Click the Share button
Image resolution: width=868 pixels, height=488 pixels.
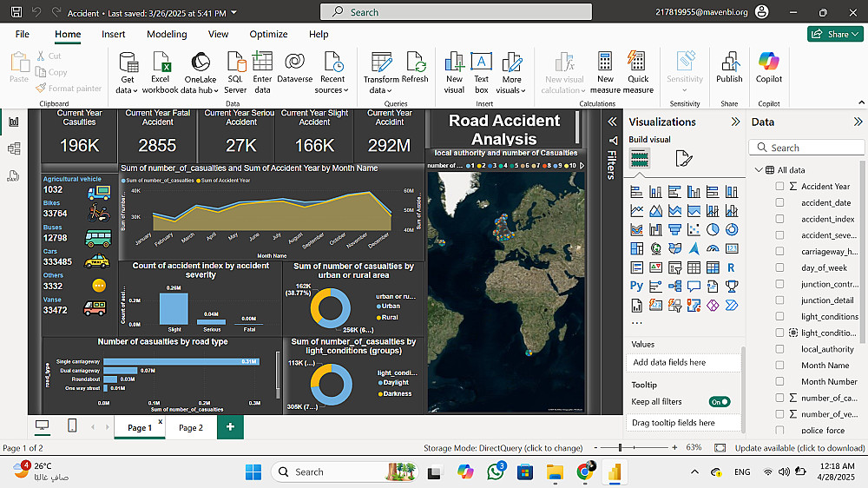834,34
